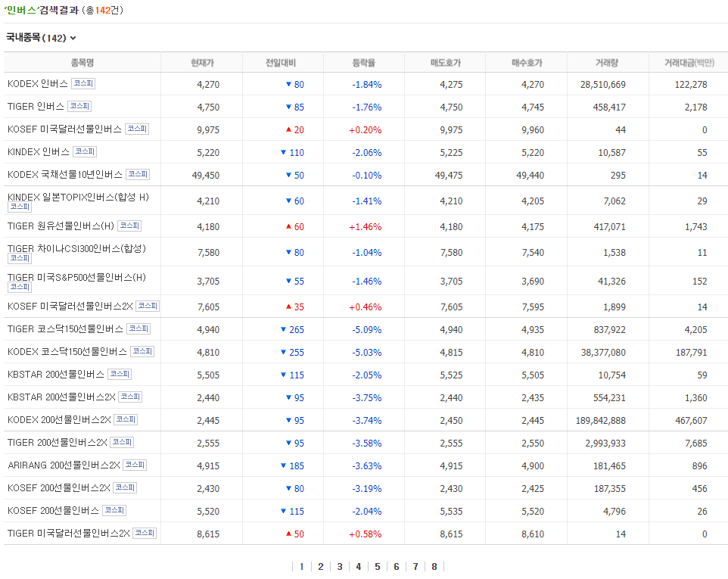The image size is (728, 579).
Task: Click the red up arrow in KOSEF 미국달러선물인버스 row
Action: (288, 129)
